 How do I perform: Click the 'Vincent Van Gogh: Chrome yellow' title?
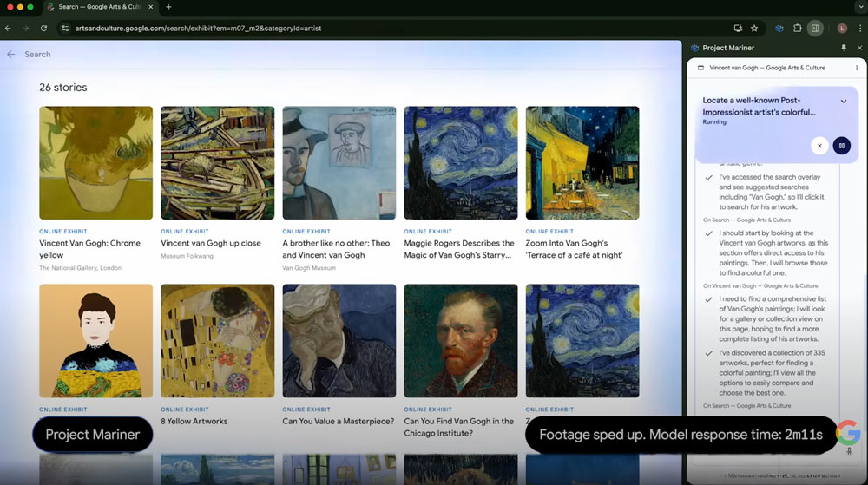coord(89,249)
